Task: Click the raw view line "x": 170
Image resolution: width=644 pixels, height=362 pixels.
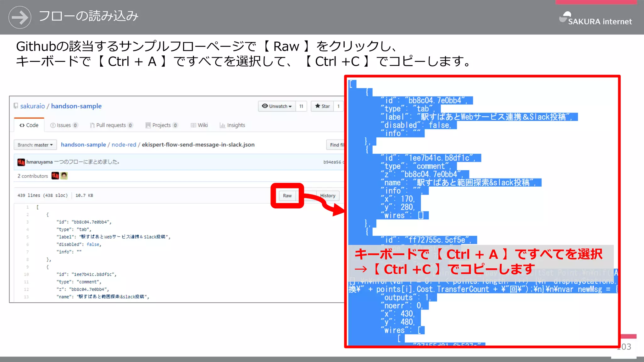Action: tap(398, 199)
